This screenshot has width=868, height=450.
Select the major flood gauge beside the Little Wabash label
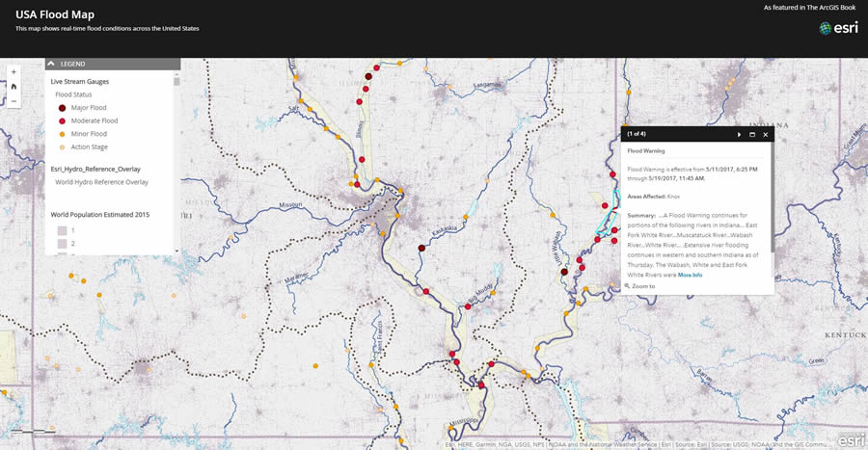tap(564, 272)
